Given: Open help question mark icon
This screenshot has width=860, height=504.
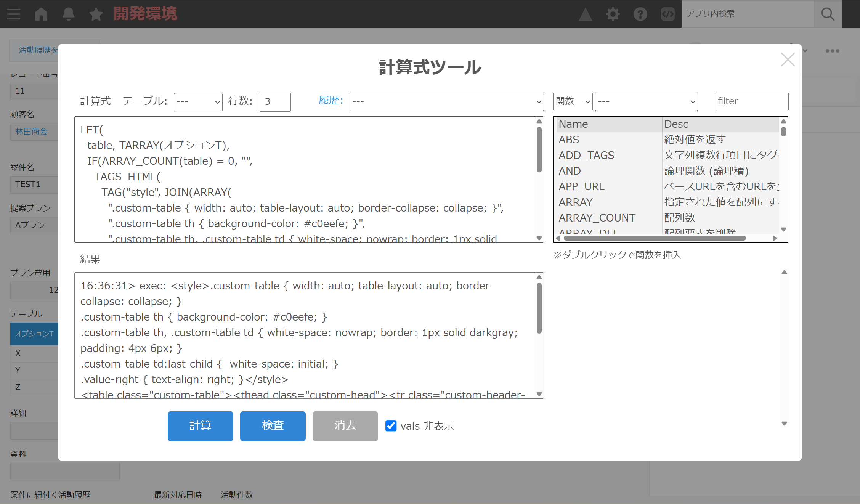Looking at the screenshot, I should coord(640,14).
